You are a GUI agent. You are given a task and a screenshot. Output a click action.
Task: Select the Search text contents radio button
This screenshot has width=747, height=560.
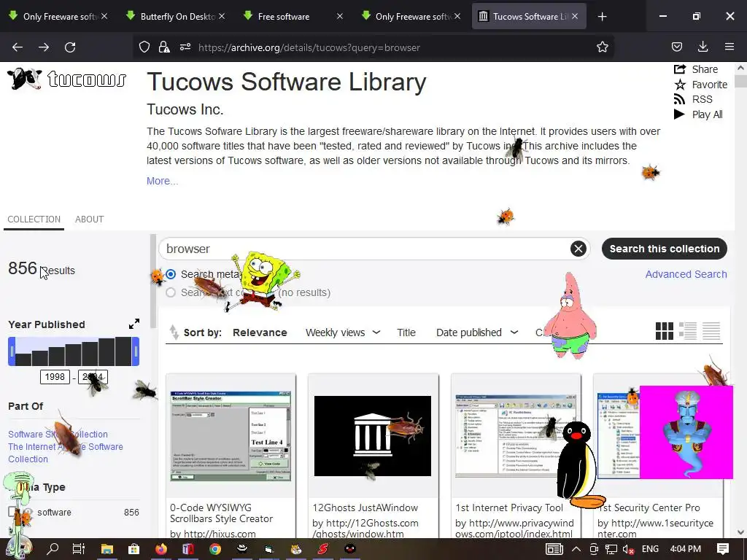(x=171, y=292)
